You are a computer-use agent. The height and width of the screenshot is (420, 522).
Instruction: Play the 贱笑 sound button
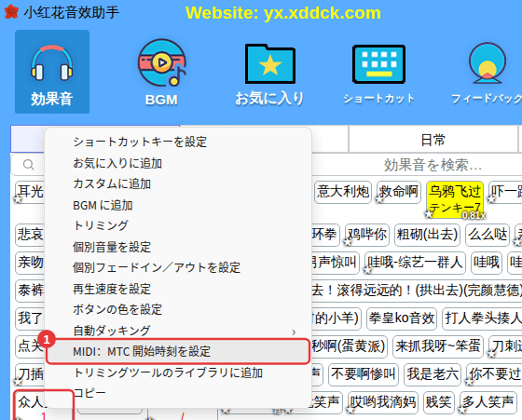(x=439, y=402)
